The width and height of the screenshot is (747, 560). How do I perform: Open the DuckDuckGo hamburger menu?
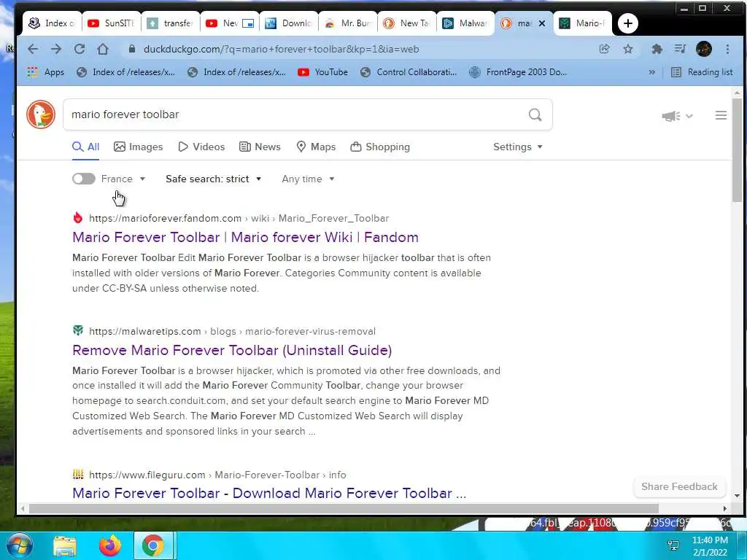coord(721,115)
